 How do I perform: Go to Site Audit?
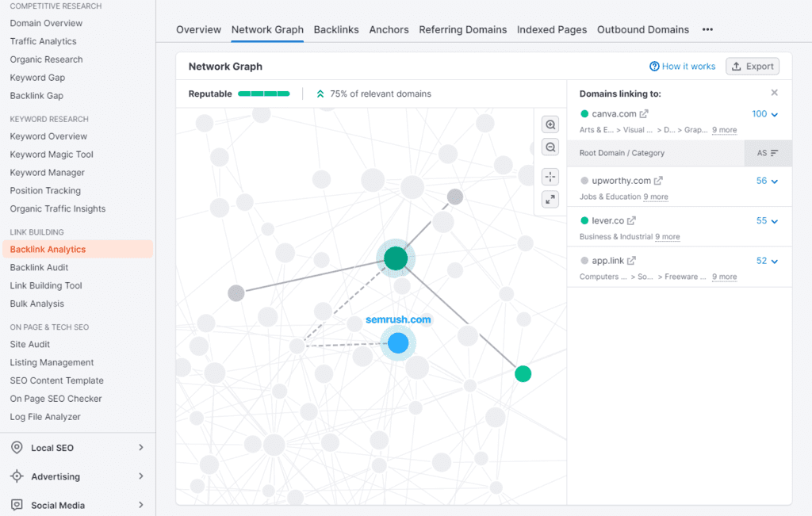29,344
